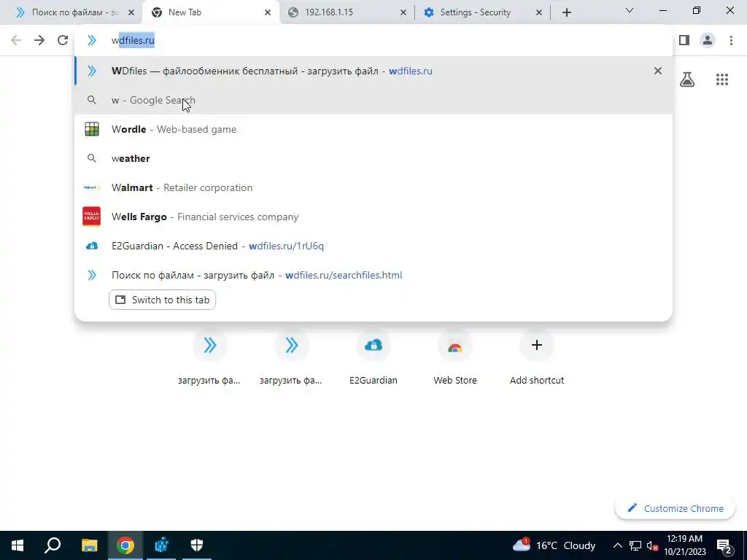
Task: Open Windows Security shield in taskbar
Action: 197,545
